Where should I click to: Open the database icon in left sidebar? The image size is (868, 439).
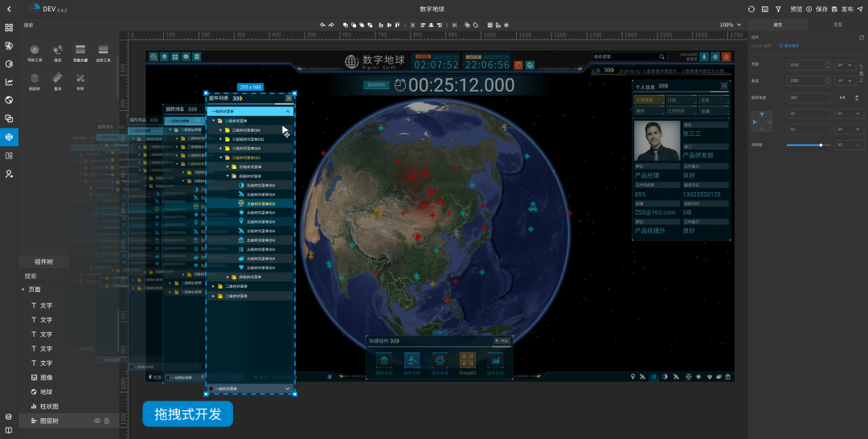[x=8, y=416]
